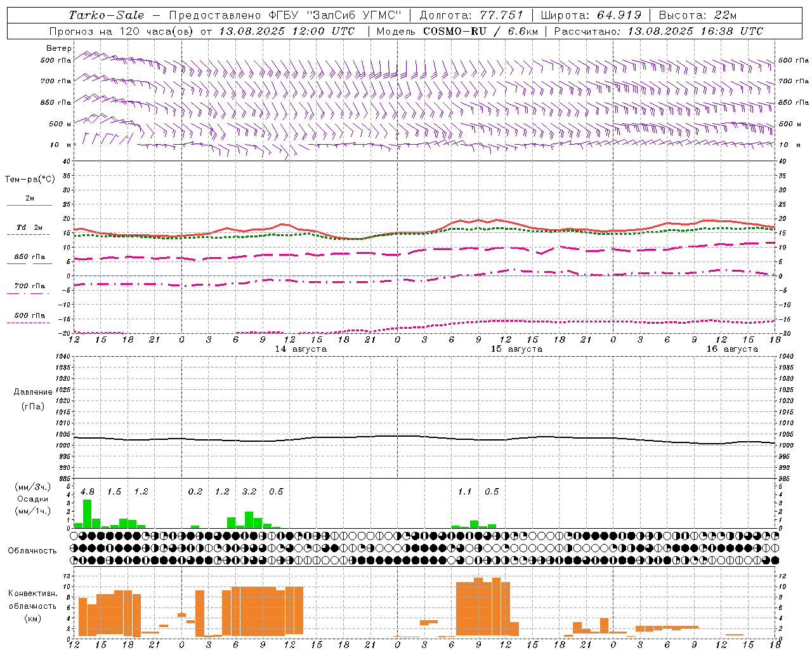The height and width of the screenshot is (650, 812).
Task: Click the date label 14 августа
Action: [301, 349]
